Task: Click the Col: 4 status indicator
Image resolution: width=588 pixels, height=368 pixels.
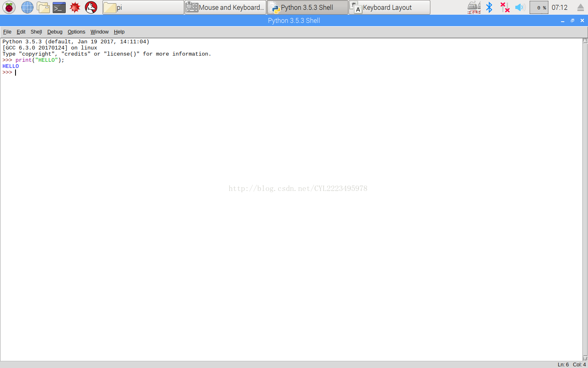Action: tap(579, 365)
